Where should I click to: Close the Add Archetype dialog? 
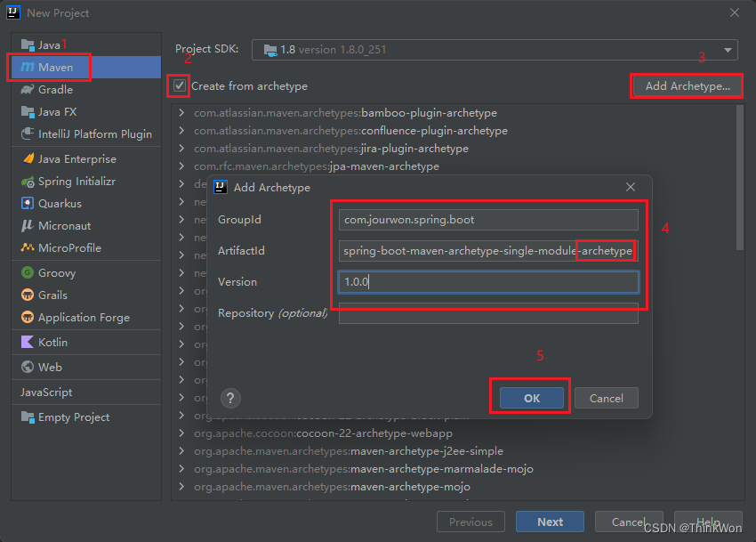[631, 187]
